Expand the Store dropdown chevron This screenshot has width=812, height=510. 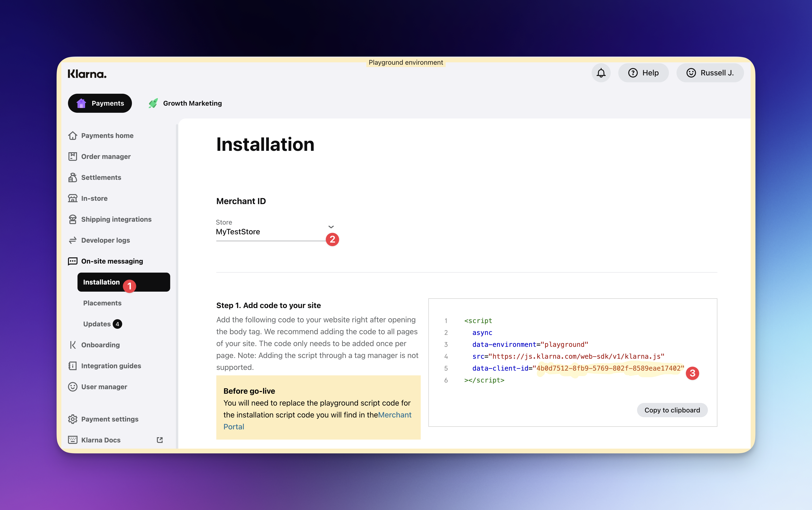click(331, 227)
